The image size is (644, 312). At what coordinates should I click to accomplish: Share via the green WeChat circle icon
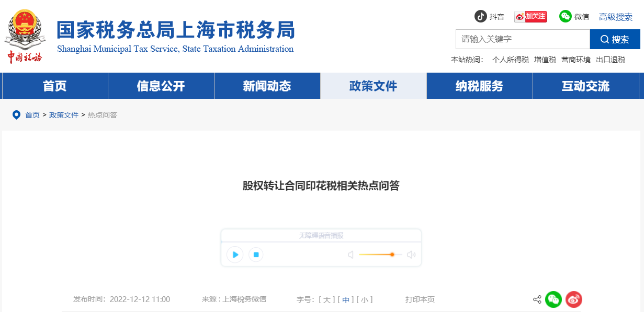[553, 299]
